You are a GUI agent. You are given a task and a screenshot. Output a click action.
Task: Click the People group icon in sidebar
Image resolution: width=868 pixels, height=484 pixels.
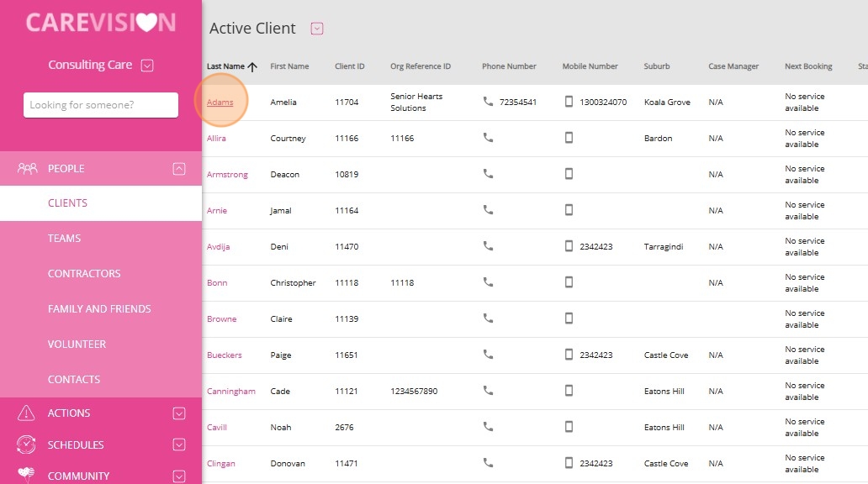27,169
